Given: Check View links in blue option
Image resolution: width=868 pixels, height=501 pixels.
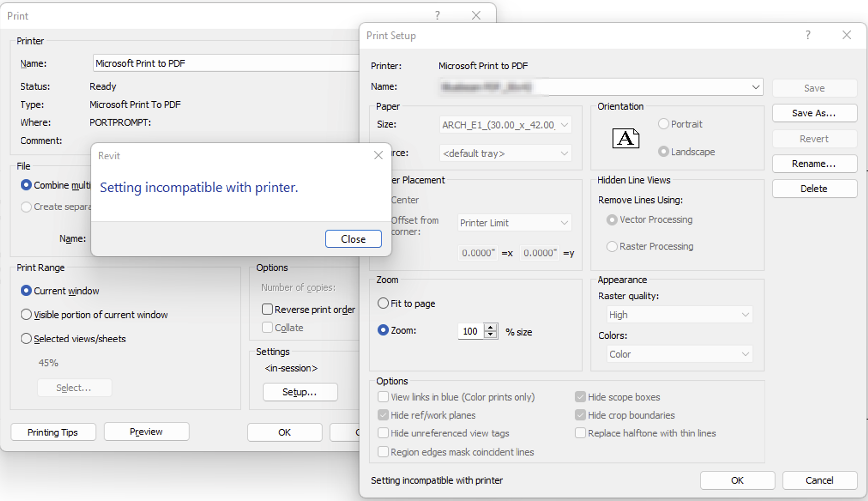Looking at the screenshot, I should (383, 397).
